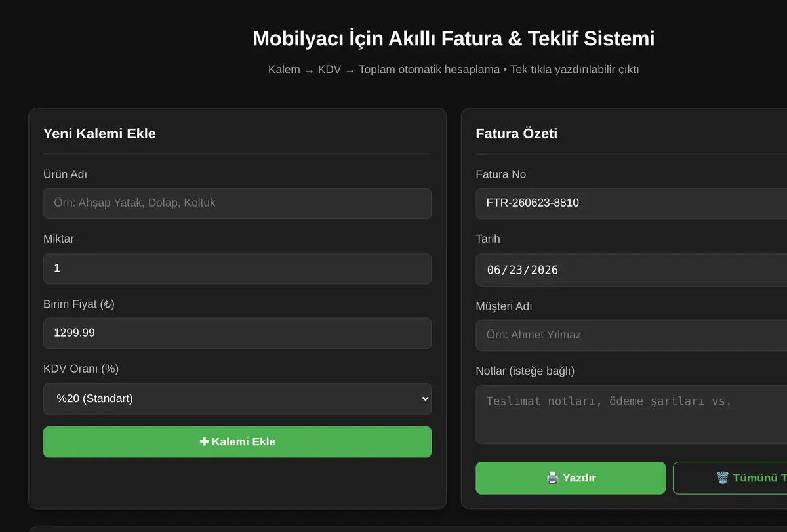Open the Tarih date field
The width and height of the screenshot is (787, 532).
click(631, 270)
